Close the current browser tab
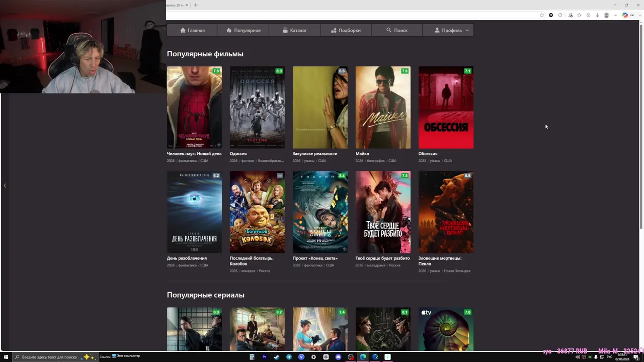Screen dimensions: 644x362 (x=187, y=5)
